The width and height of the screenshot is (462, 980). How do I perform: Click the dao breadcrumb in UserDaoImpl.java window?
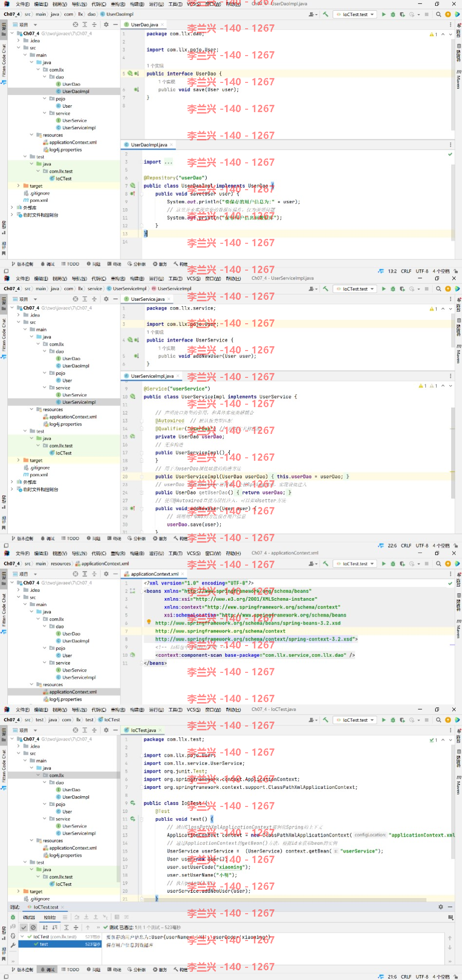91,15
